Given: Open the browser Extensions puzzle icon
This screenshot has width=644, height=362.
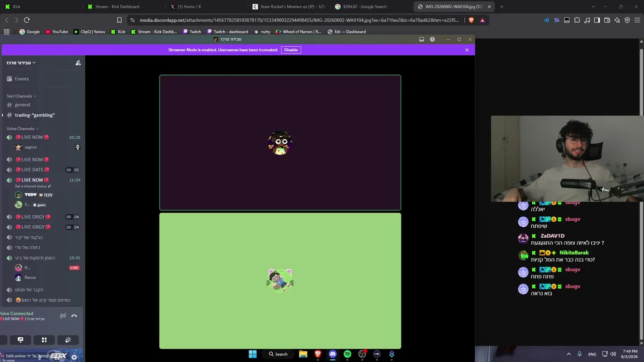Looking at the screenshot, I should click(577, 20).
